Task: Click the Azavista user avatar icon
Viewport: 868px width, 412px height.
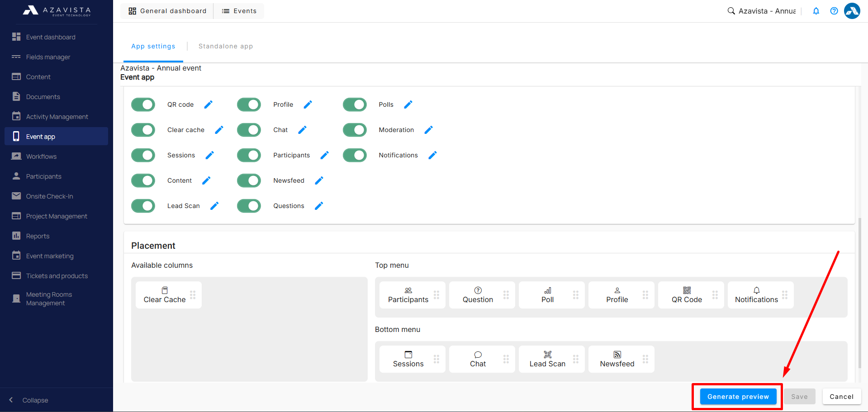Action: click(852, 11)
